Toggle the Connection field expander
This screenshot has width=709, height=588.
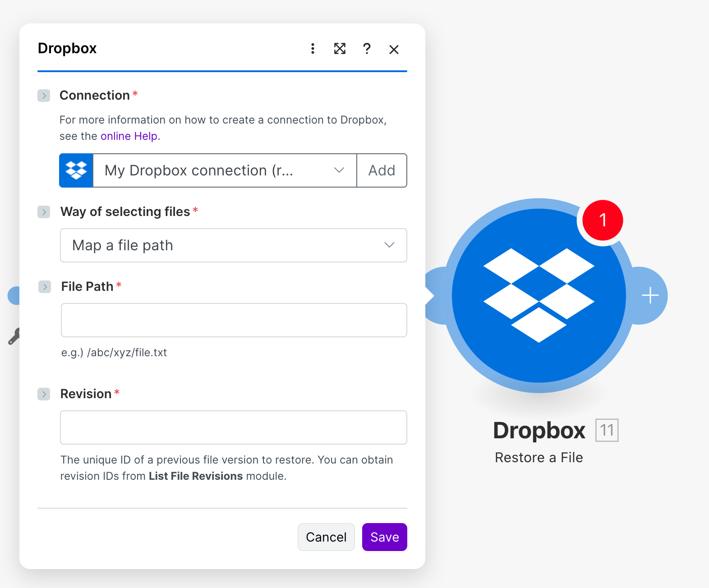tap(44, 96)
